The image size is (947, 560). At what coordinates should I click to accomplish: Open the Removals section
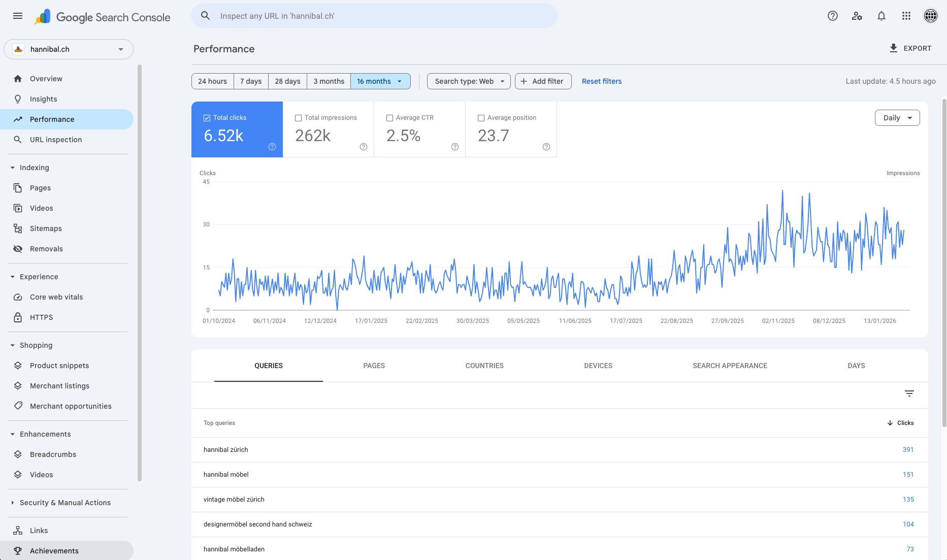[46, 248]
